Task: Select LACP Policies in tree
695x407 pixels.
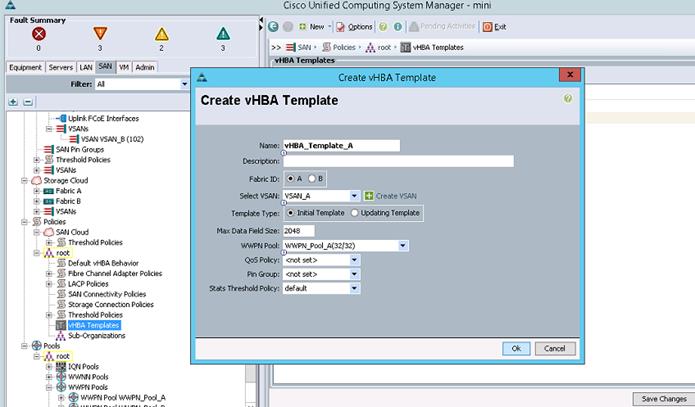Action: pyautogui.click(x=88, y=284)
